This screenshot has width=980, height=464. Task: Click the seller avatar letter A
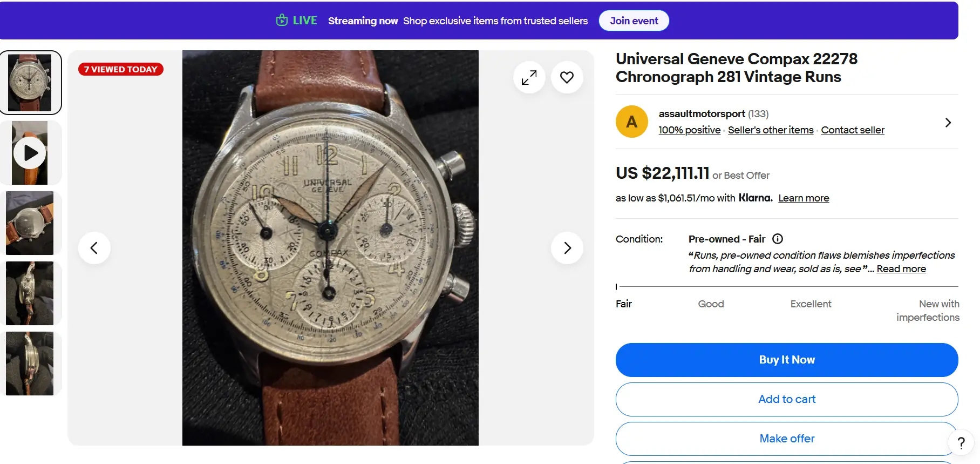point(631,122)
